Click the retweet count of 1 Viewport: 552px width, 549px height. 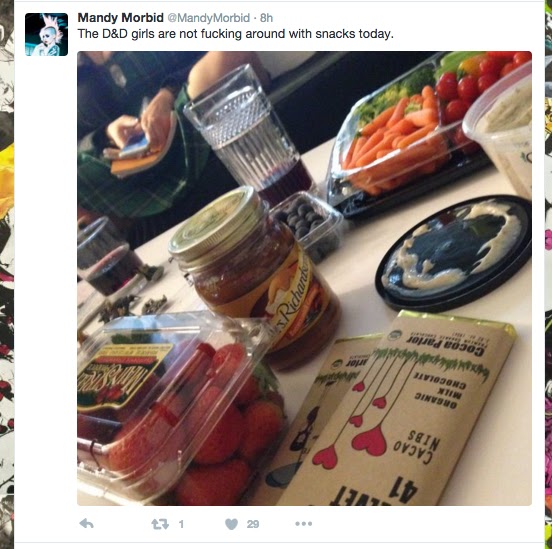coord(181,524)
